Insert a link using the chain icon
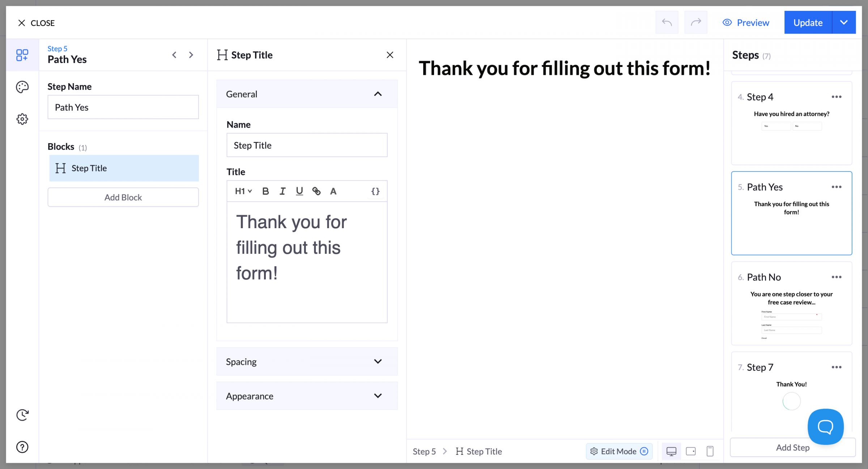Screen dimensions: 868x469 pyautogui.click(x=317, y=191)
